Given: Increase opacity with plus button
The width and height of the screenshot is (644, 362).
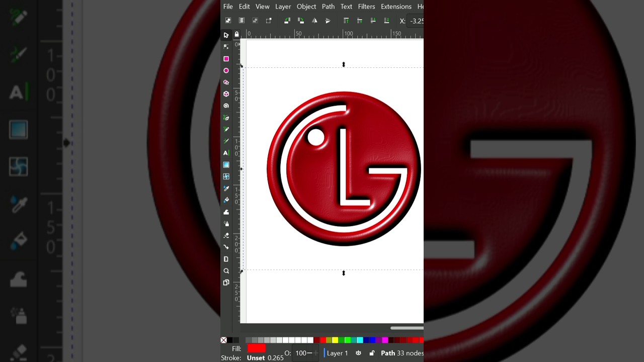Looking at the screenshot, I should coord(316,353).
